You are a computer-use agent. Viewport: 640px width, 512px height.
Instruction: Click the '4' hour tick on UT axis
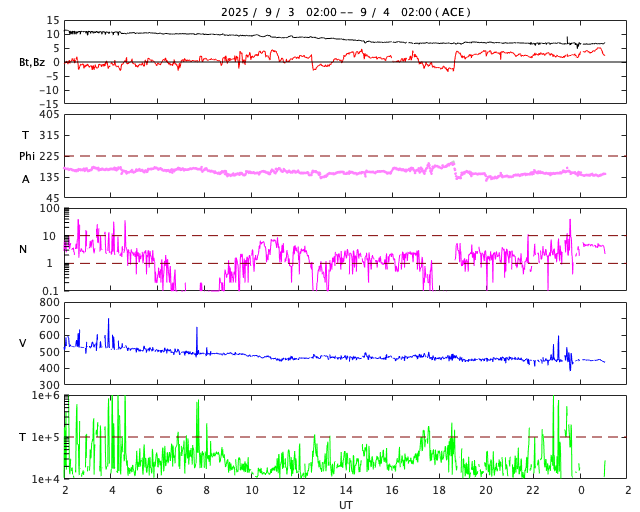pos(112,490)
